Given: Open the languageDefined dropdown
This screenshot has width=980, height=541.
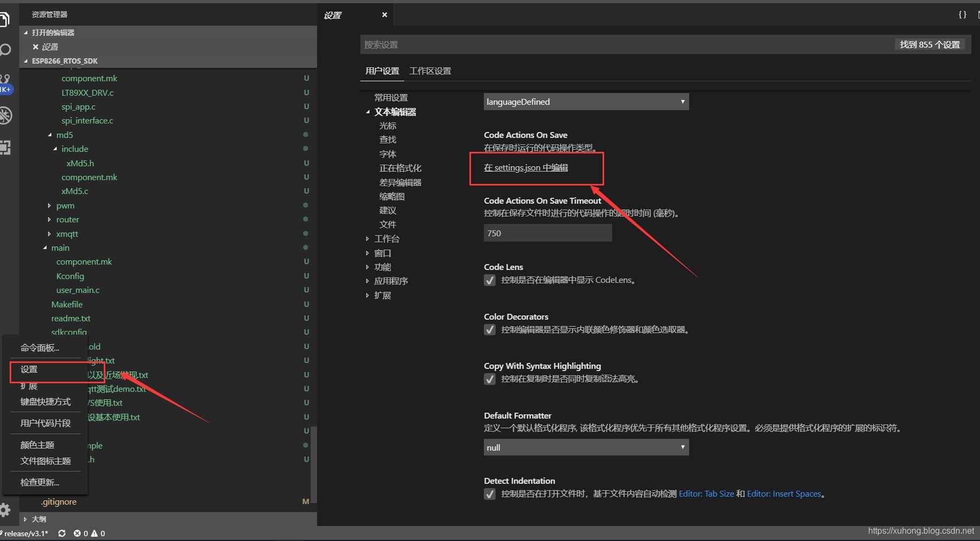Looking at the screenshot, I should click(586, 102).
